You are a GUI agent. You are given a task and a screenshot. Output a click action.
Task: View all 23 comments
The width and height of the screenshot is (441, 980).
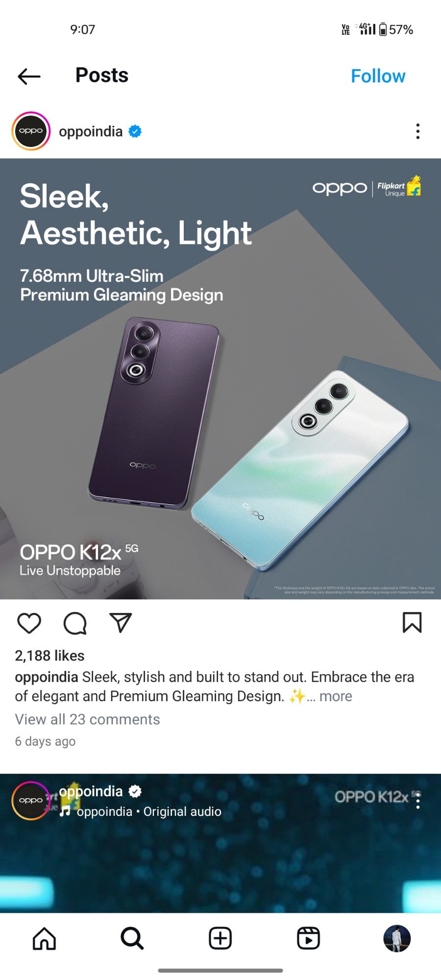tap(87, 719)
